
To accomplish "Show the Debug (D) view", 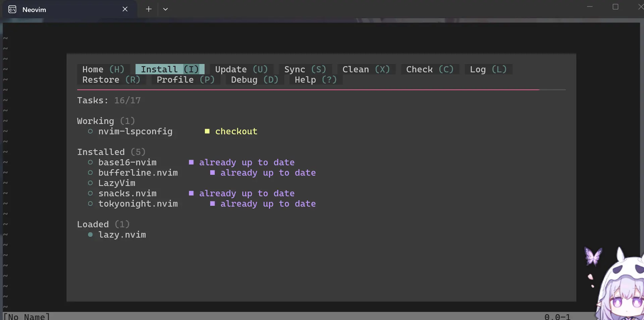I will point(255,80).
